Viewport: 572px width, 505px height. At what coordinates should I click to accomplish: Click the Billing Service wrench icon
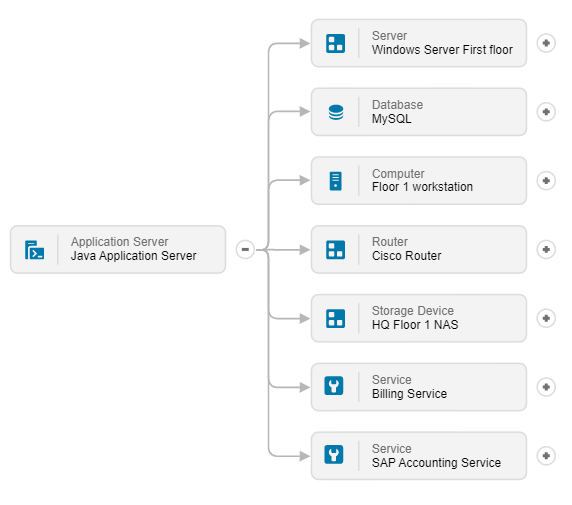[334, 386]
